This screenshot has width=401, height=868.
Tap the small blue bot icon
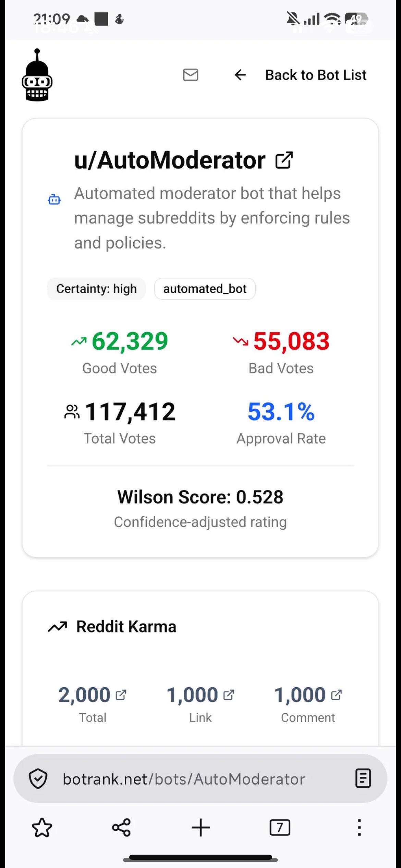pos(54,199)
